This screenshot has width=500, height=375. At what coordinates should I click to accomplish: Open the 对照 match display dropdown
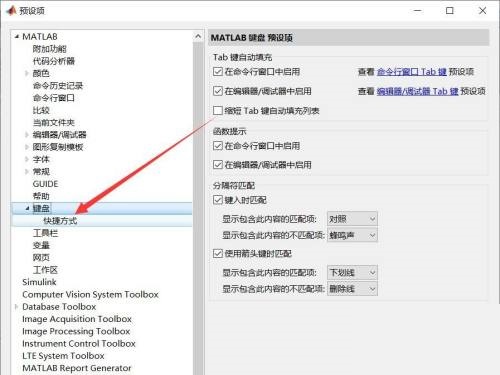click(x=352, y=219)
